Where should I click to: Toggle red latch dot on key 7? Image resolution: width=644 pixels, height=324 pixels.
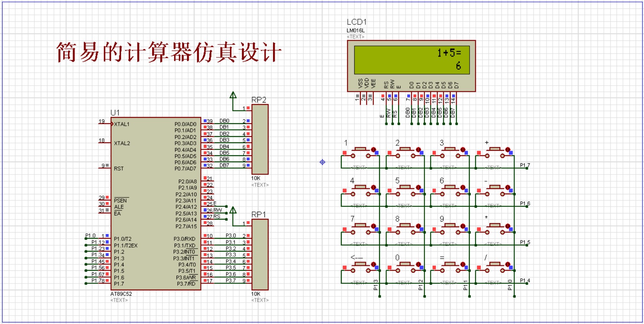tap(373, 226)
